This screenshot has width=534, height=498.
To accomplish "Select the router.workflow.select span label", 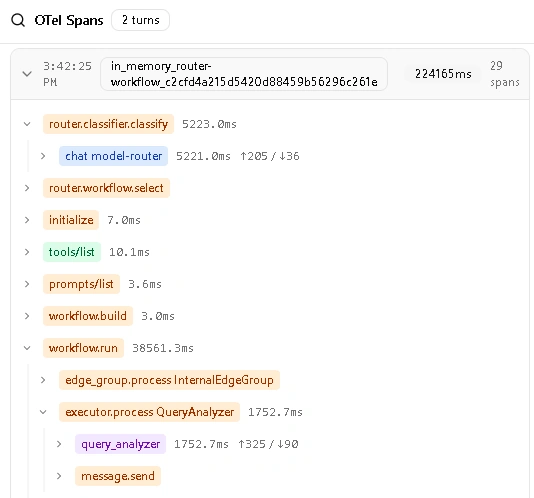I will pyautogui.click(x=106, y=188).
